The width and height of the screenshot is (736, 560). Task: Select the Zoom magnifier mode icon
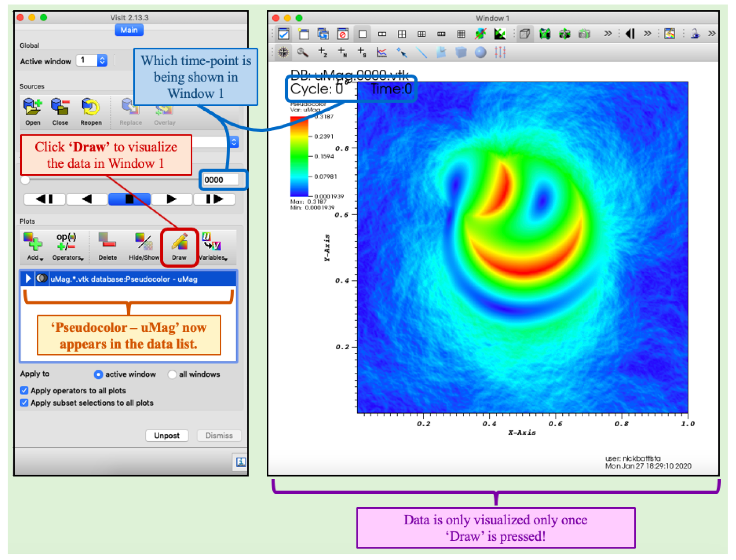[x=303, y=52]
